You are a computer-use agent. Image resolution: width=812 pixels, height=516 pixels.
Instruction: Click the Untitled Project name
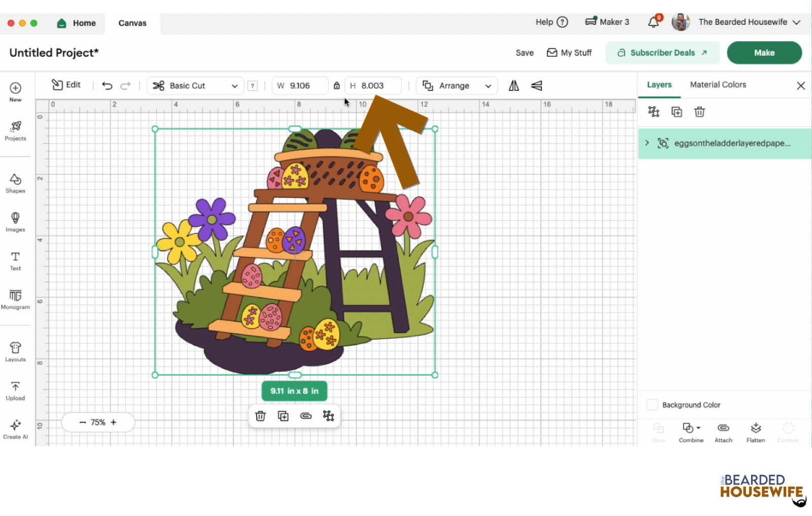pyautogui.click(x=54, y=53)
